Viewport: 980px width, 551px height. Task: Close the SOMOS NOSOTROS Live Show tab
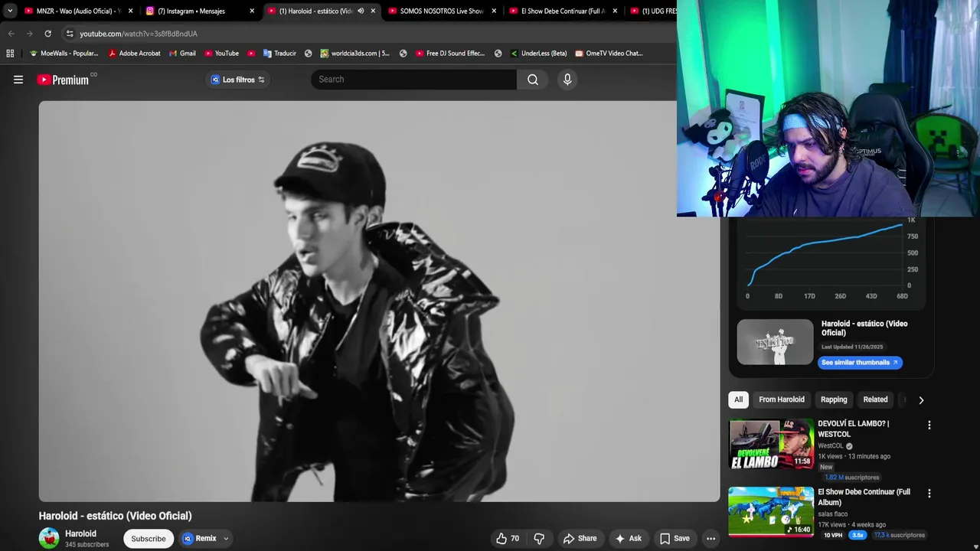click(x=494, y=11)
